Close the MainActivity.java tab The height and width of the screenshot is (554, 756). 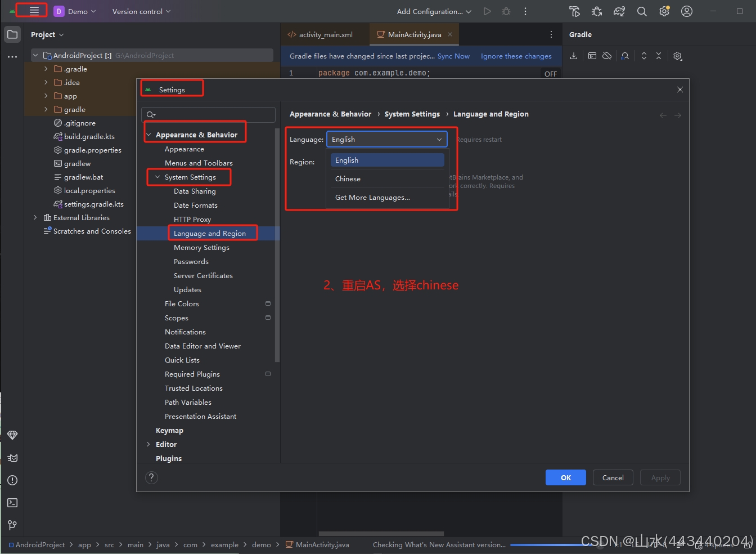tap(449, 34)
